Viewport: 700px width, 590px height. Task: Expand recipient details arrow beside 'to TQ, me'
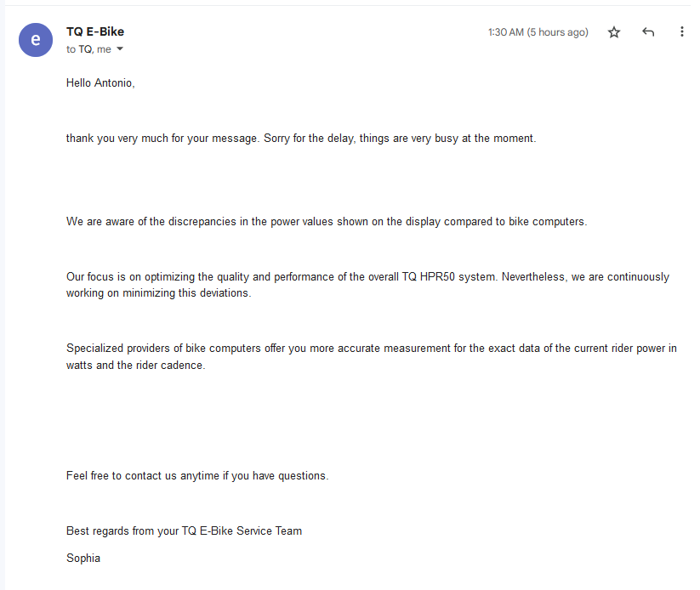point(120,49)
